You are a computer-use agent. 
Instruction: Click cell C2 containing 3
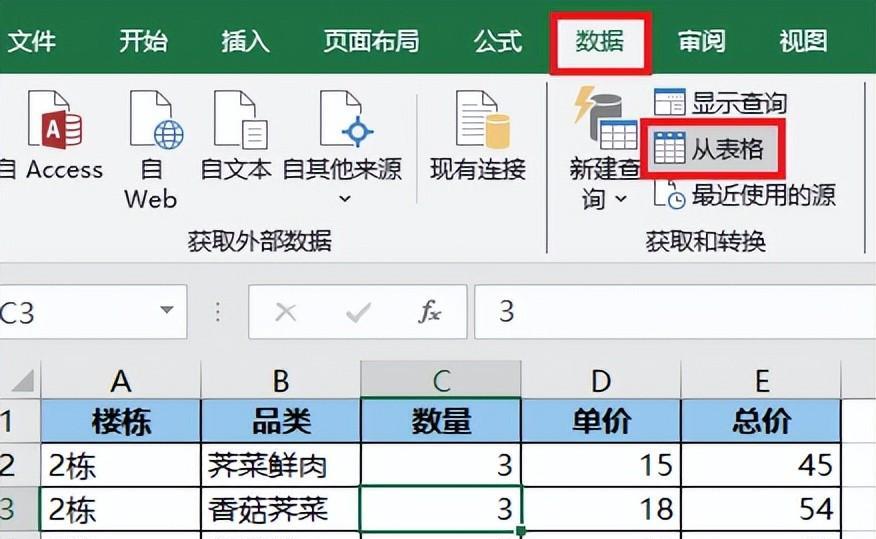(x=441, y=465)
